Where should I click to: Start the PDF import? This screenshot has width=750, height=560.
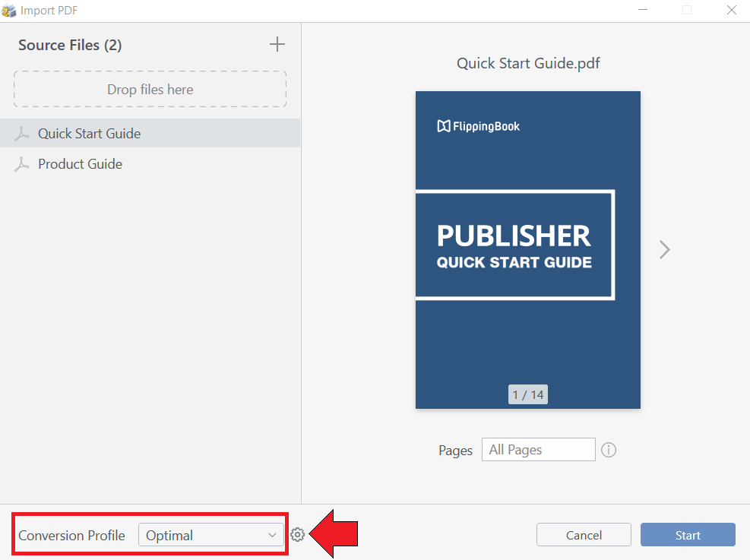click(688, 535)
